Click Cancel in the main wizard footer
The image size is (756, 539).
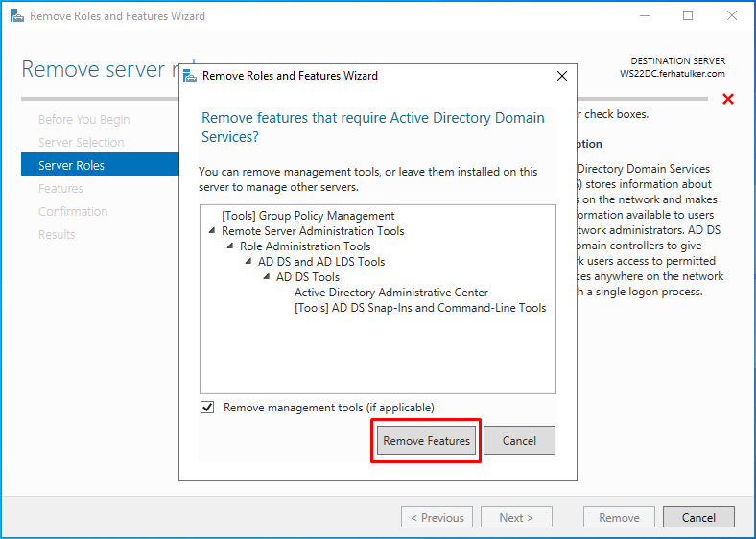coord(698,517)
